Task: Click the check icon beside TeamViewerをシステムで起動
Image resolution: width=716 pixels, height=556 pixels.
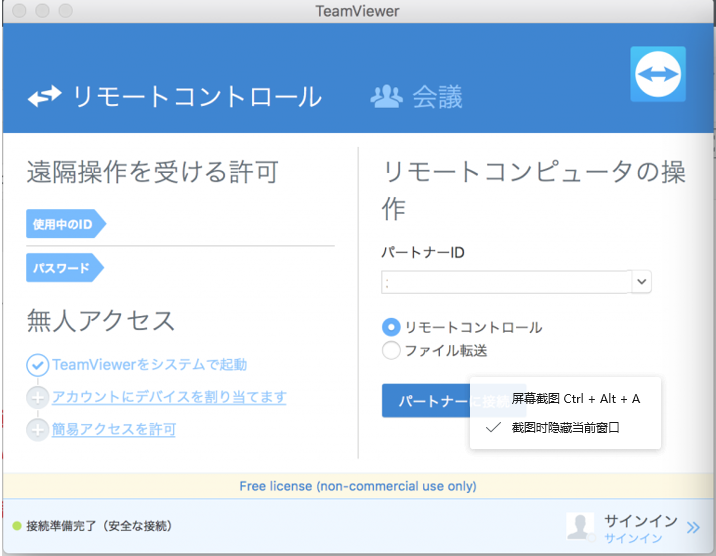Action: click(37, 365)
